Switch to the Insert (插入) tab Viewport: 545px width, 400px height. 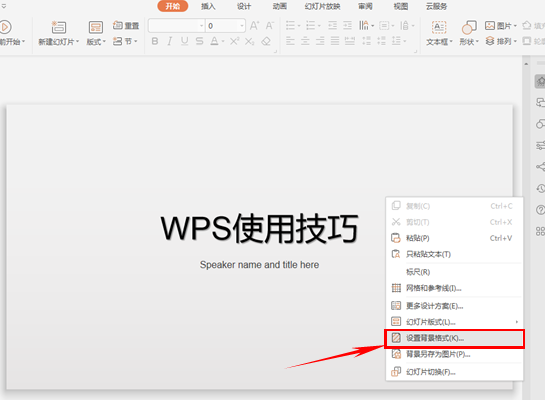tap(208, 6)
